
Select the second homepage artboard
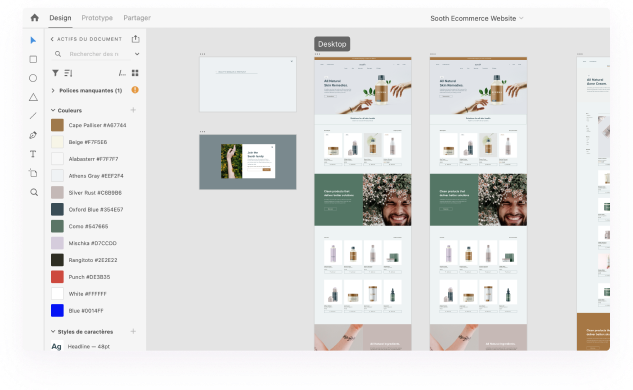(x=478, y=203)
